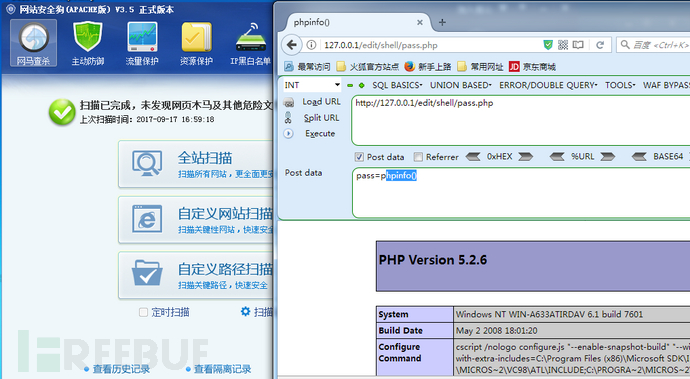Image resolution: width=690 pixels, height=379 pixels.
Task: Click right arrow after %URL
Action: [608, 157]
